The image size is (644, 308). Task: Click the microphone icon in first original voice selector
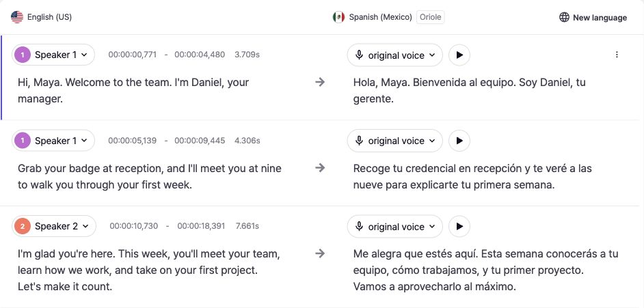(x=359, y=55)
